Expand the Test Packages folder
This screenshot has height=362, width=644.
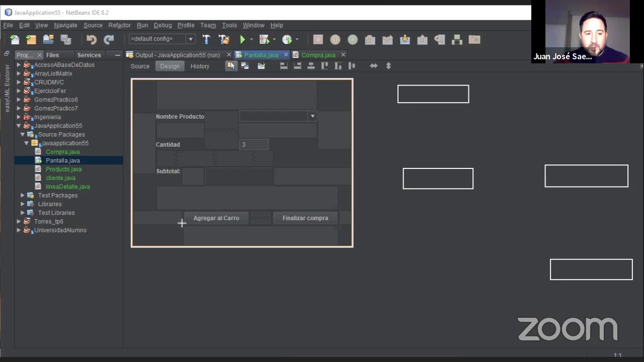(x=23, y=196)
